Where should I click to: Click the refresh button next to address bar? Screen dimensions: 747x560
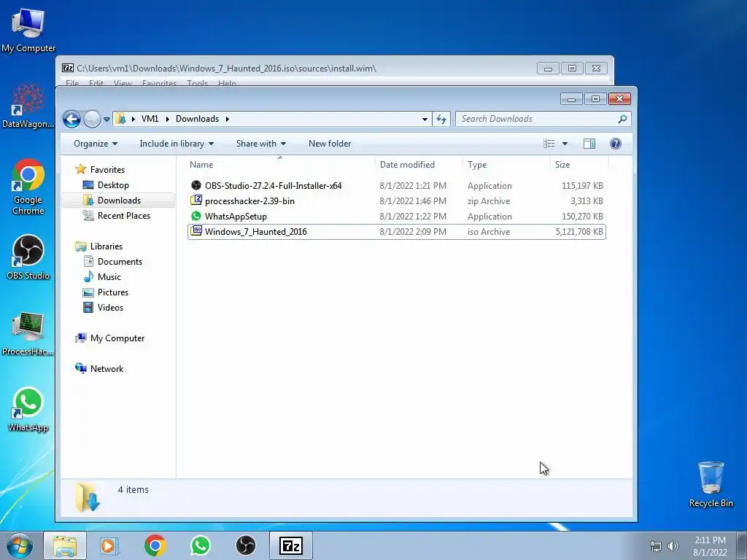coord(441,119)
